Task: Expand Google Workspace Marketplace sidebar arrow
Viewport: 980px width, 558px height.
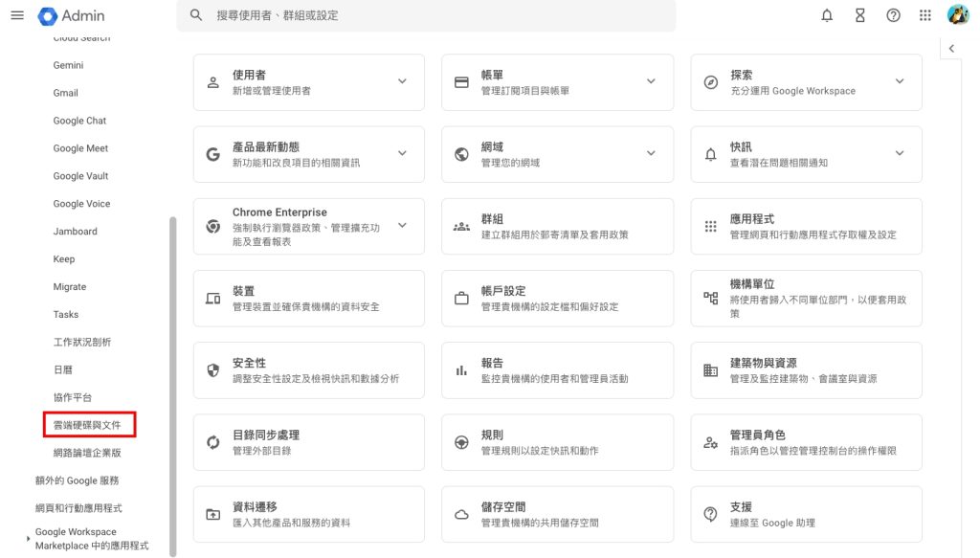Action: click(28, 538)
